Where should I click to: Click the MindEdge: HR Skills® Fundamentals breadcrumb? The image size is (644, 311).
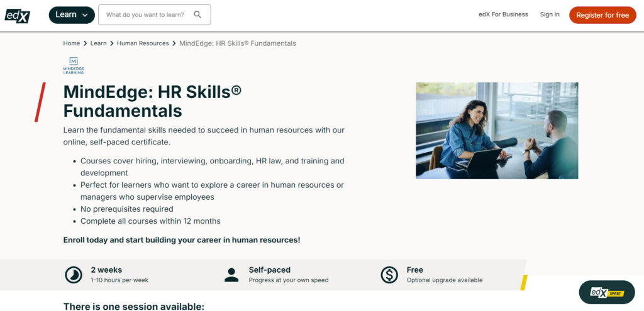coord(238,43)
